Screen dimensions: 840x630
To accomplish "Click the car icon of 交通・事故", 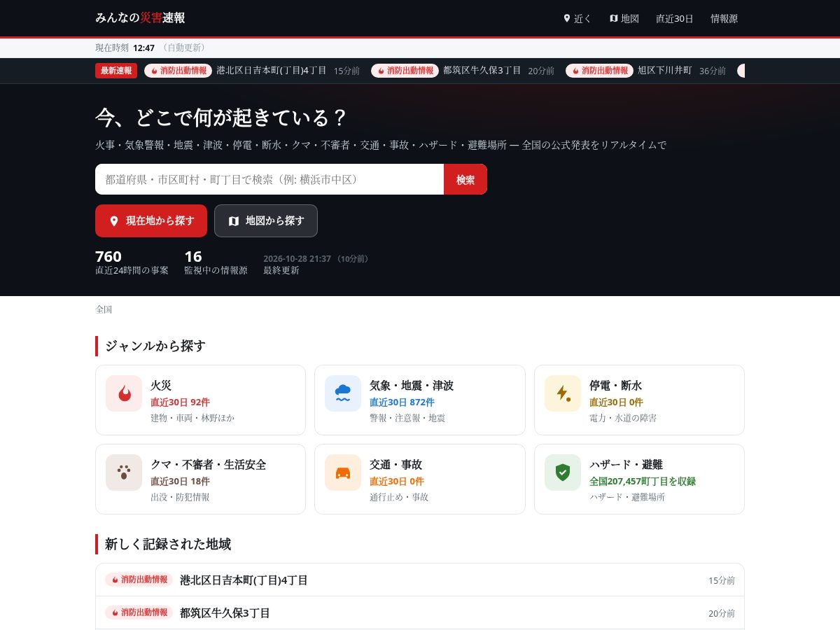I will click(343, 472).
